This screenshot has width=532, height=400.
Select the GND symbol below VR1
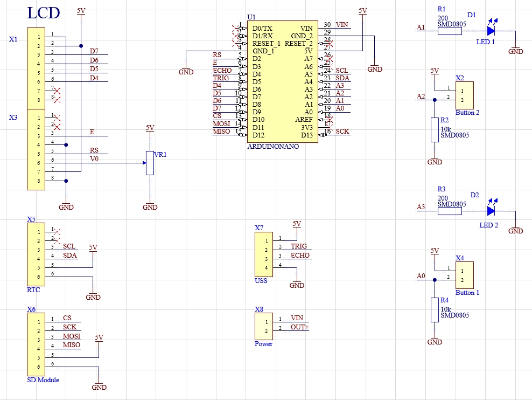[x=150, y=206]
